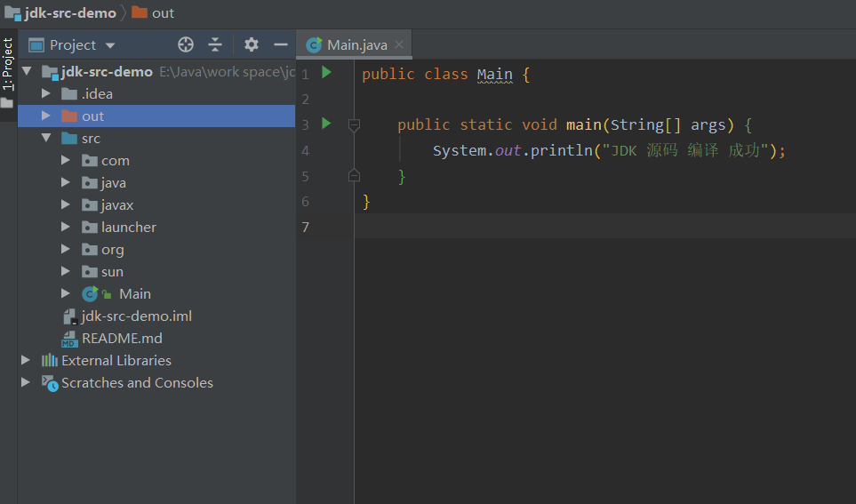Click the locate/scroll from source target icon
This screenshot has width=856, height=504.
(186, 44)
